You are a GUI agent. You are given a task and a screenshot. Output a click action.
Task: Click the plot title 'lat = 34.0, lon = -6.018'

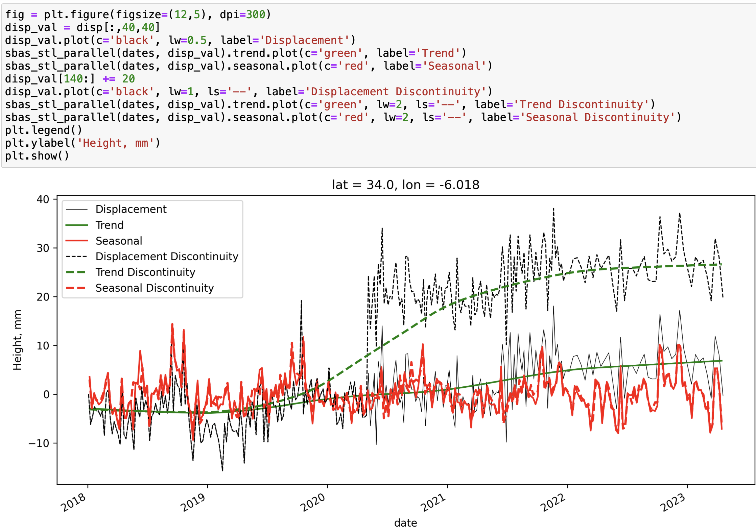405,185
